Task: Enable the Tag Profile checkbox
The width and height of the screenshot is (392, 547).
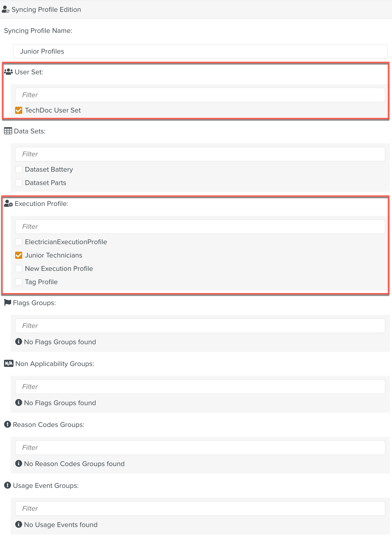Action: pyautogui.click(x=19, y=282)
